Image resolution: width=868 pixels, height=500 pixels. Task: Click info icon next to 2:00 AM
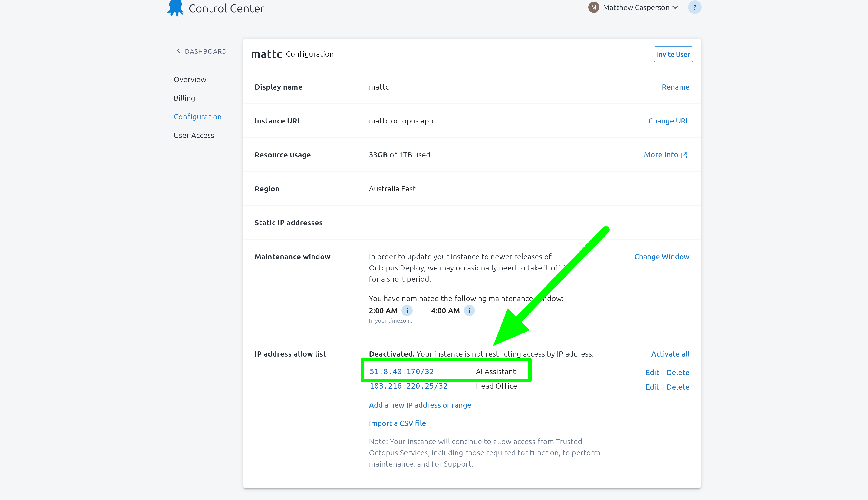pos(407,310)
